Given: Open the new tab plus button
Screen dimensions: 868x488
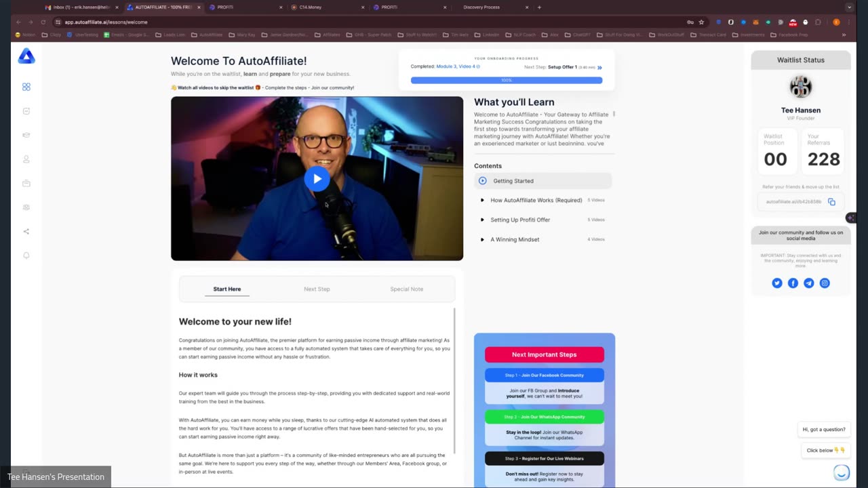Looking at the screenshot, I should point(539,7).
